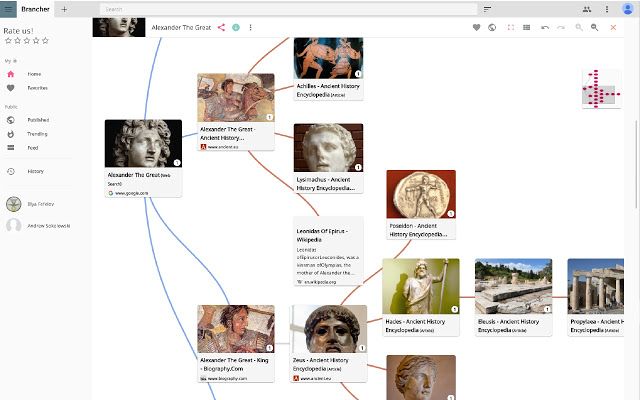Click info badge on Eleusis image

click(547, 309)
